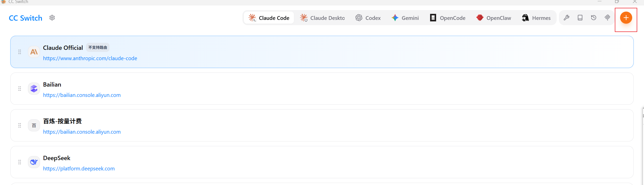Click the 百炼-按量计费 drag handle

(x=20, y=125)
